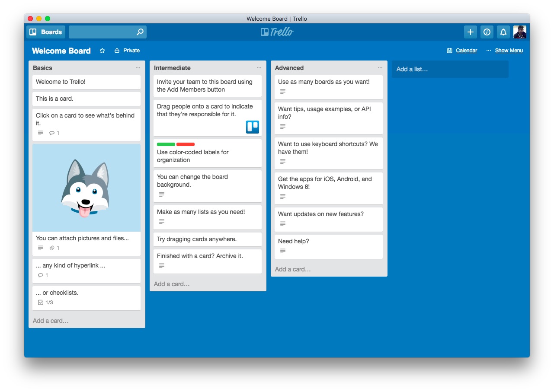This screenshot has height=392, width=554.
Task: Click description icon on Need help? card
Action: coord(283,251)
